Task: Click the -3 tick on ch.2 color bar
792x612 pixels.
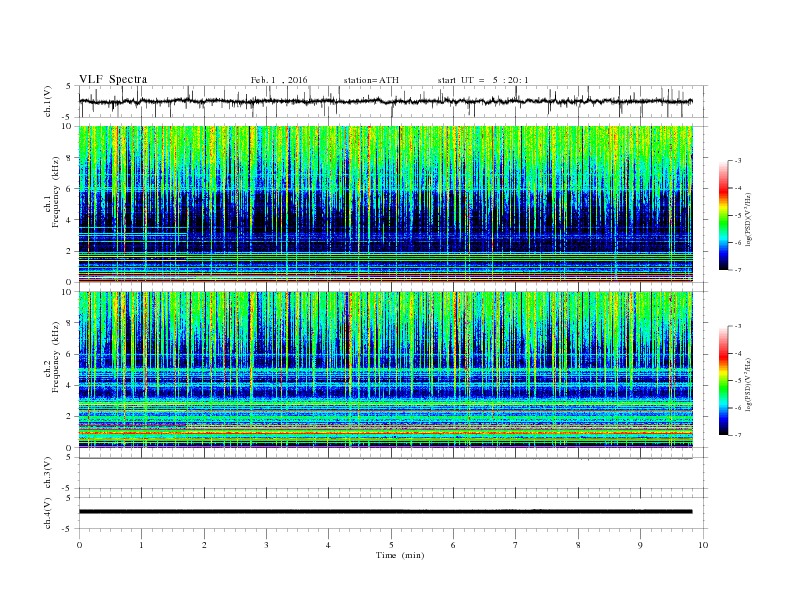Action: tap(737, 326)
